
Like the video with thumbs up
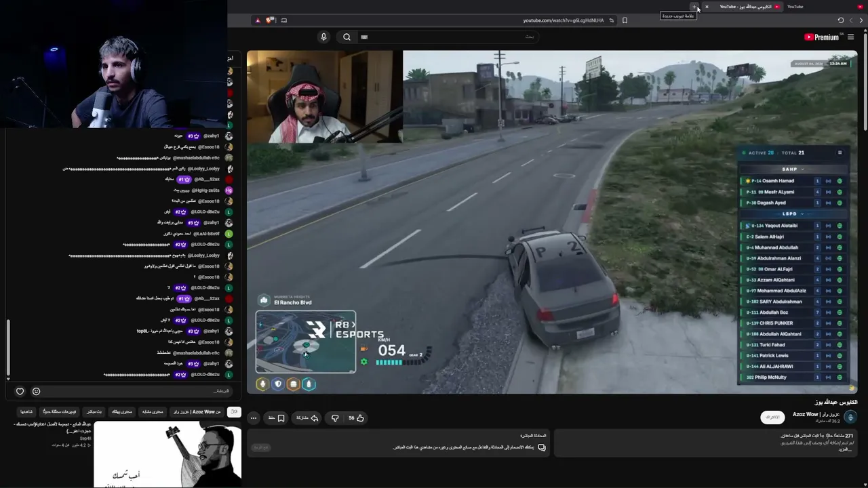[x=356, y=418]
